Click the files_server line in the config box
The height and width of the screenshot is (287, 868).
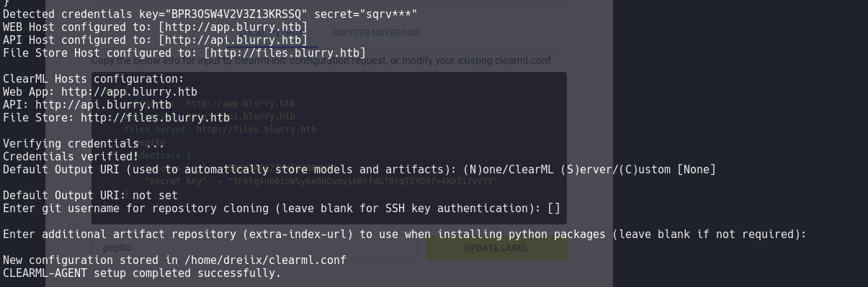220,130
